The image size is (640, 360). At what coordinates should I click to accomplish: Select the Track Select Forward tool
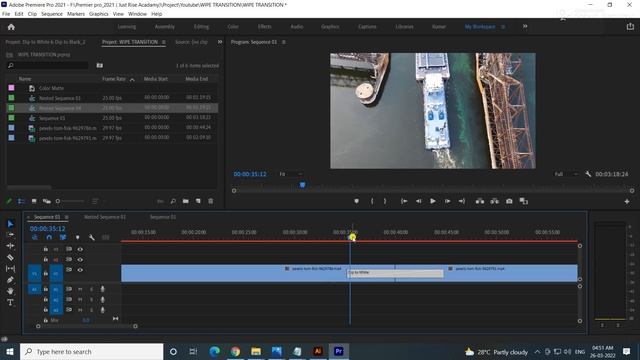pos(10,235)
